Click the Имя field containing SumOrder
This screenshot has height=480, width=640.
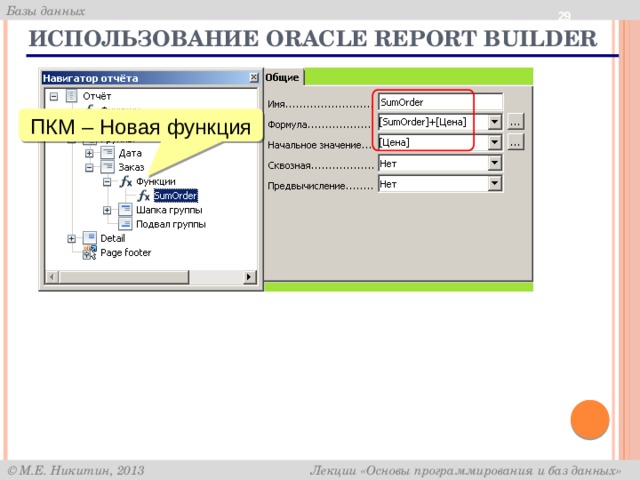click(x=440, y=102)
